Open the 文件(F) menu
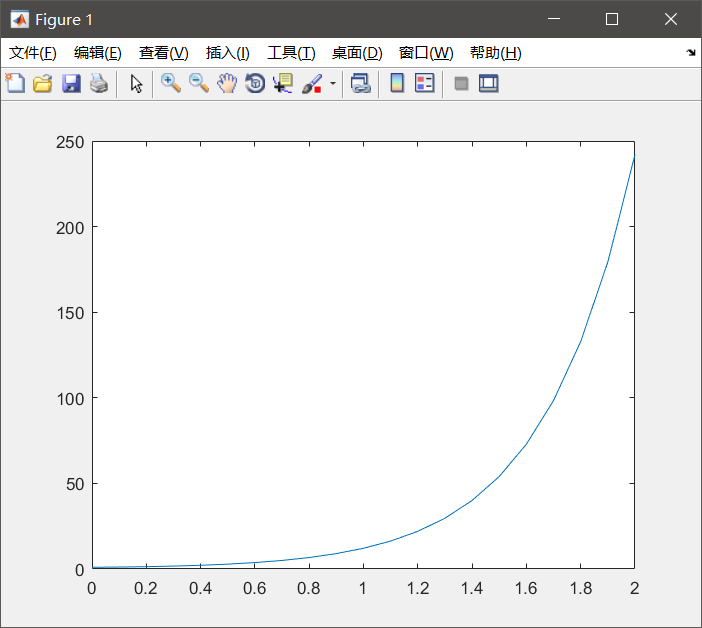The image size is (702, 628). pyautogui.click(x=33, y=53)
